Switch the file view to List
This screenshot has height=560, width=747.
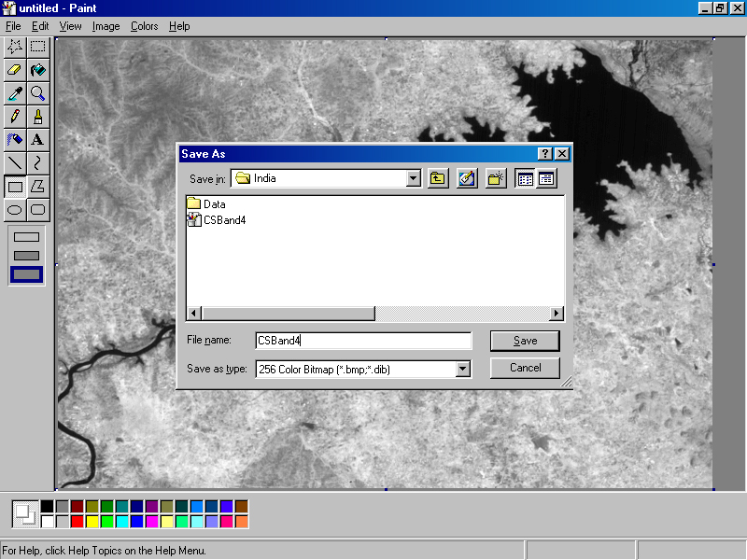(x=525, y=178)
